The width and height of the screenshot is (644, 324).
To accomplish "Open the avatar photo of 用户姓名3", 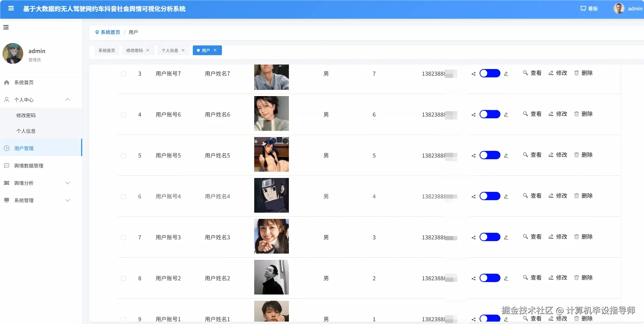I will pyautogui.click(x=272, y=236).
